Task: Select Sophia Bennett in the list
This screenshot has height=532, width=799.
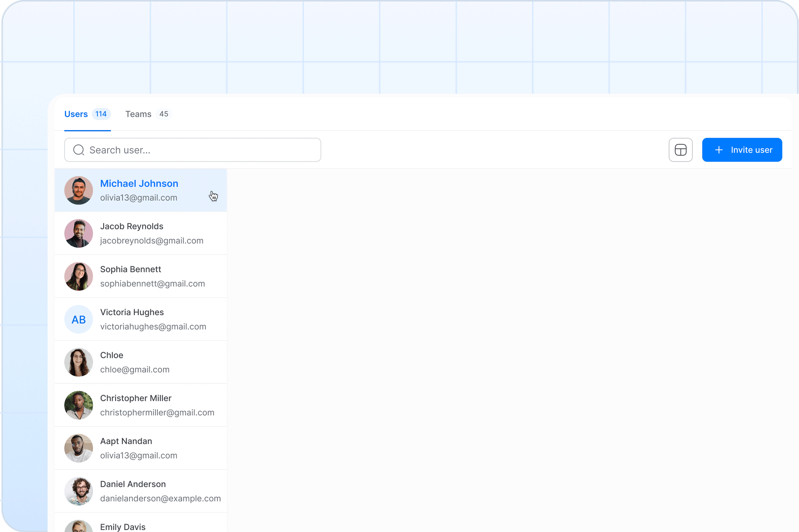Action: pyautogui.click(x=141, y=276)
